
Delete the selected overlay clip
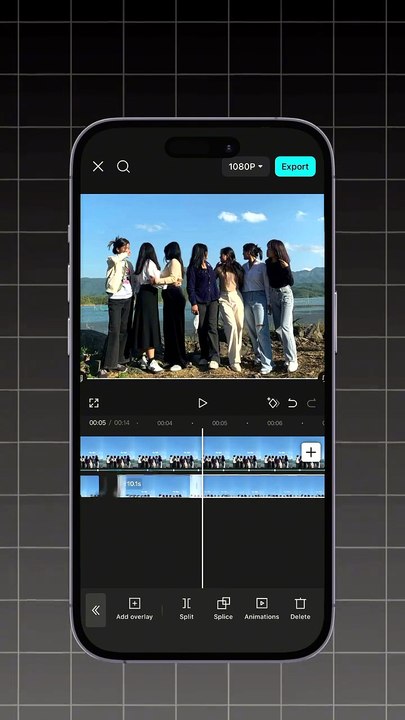[x=300, y=609]
